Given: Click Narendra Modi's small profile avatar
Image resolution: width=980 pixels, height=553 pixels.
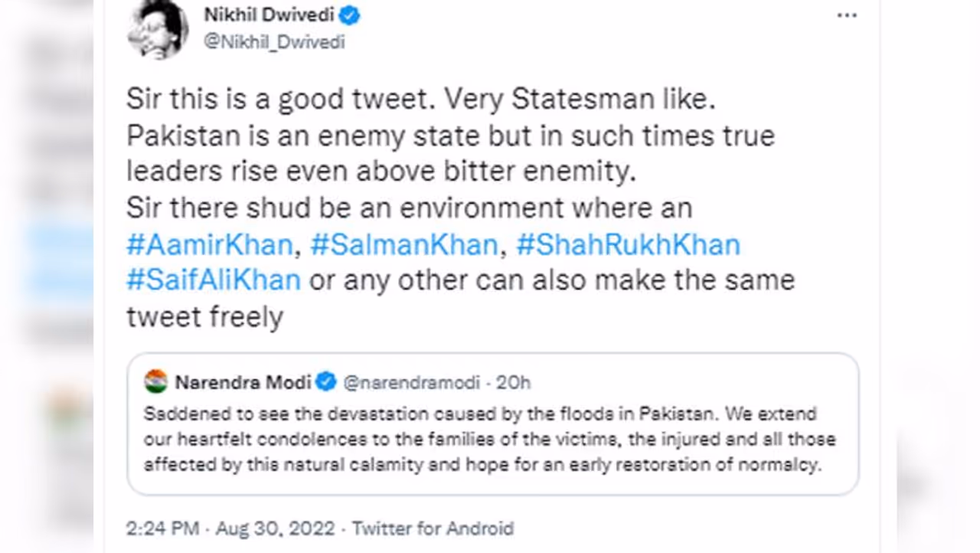Looking at the screenshot, I should coord(155,381).
